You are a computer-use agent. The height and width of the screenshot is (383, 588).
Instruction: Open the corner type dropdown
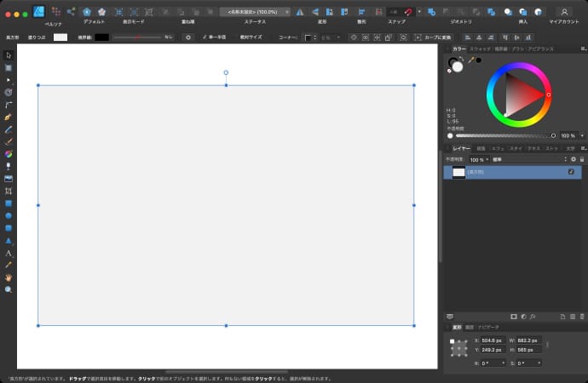point(310,37)
